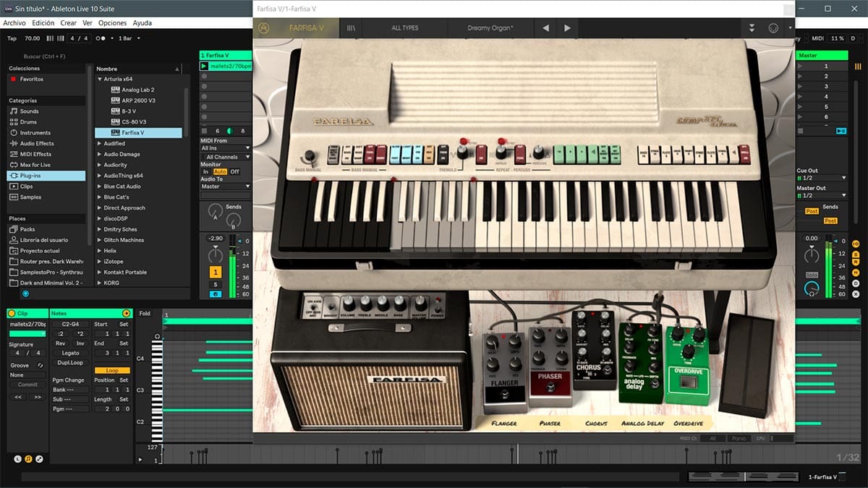Viewport: 868px width, 488px height.
Task: Toggle clip activator circle in Clip panel
Action: tap(12, 314)
